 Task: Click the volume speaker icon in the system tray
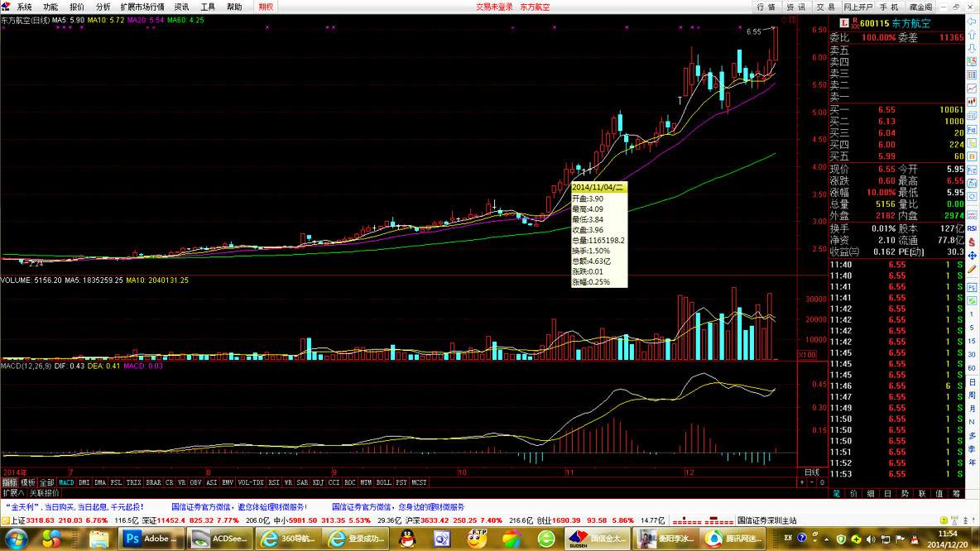click(x=871, y=539)
